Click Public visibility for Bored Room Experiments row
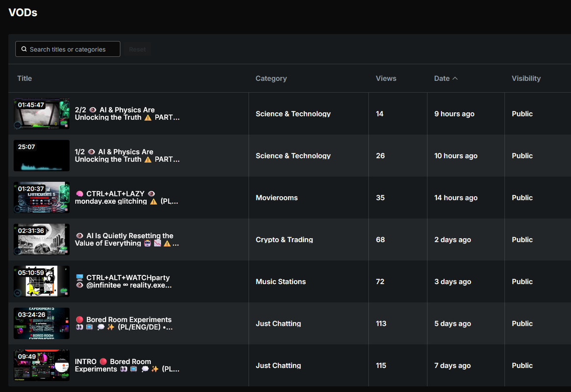The height and width of the screenshot is (392, 571). (522, 323)
